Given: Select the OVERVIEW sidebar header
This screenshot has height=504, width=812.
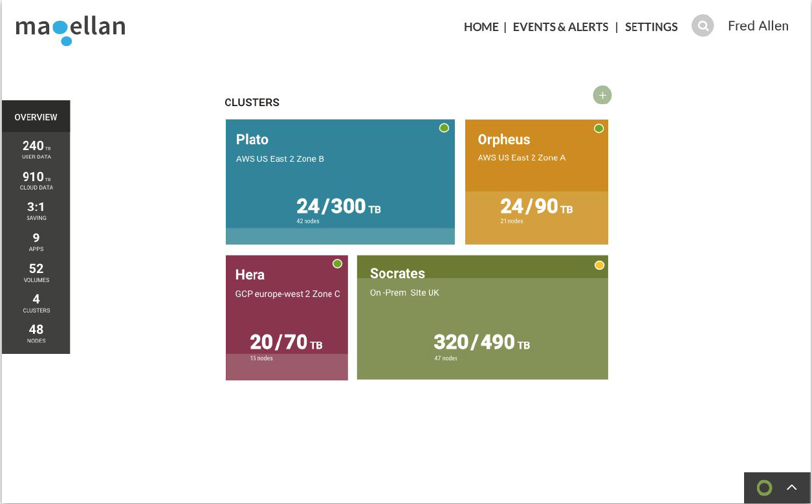Looking at the screenshot, I should [36, 117].
